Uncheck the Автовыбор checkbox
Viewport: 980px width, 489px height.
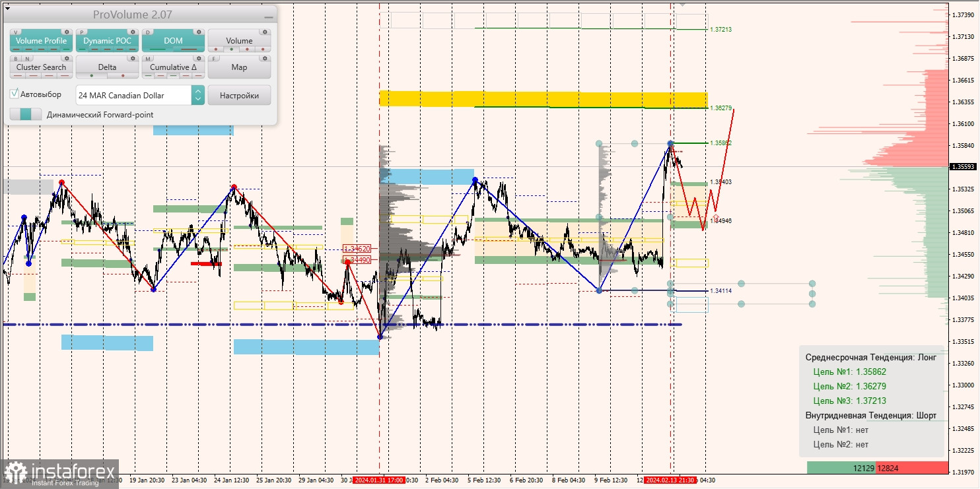tap(15, 94)
